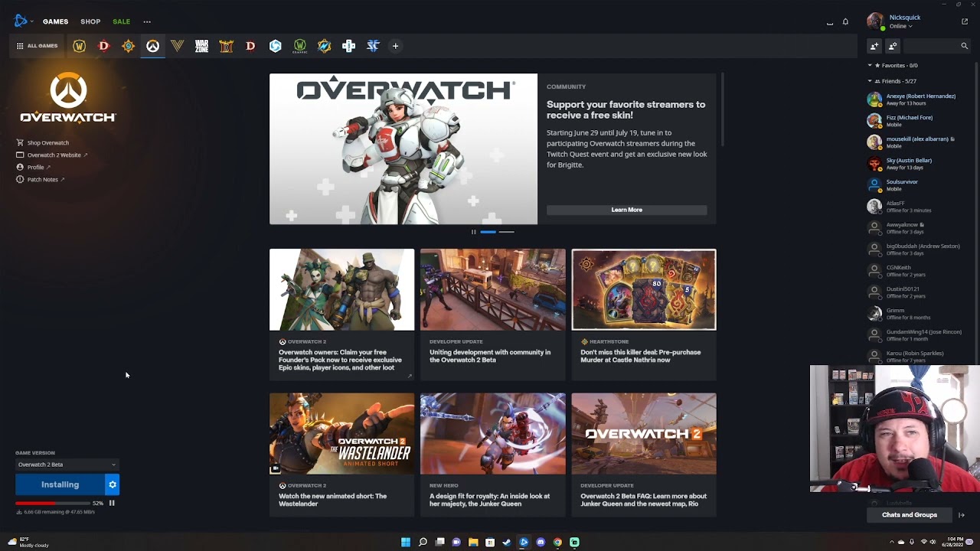
Task: Select the Crash Bandicoot 4 icon
Action: [324, 46]
